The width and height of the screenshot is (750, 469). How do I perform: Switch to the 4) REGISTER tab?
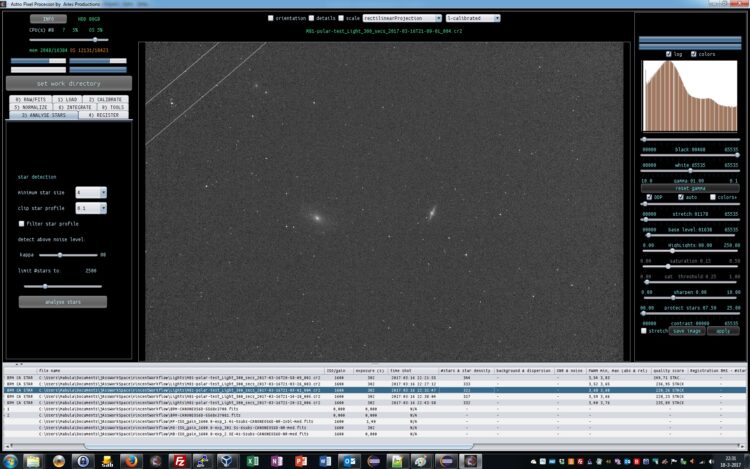pyautogui.click(x=104, y=115)
